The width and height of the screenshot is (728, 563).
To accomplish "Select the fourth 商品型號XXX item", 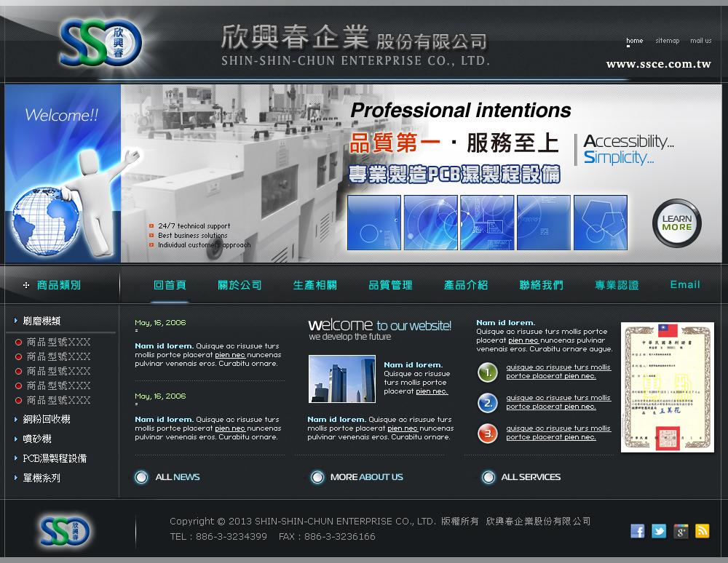I will click(x=58, y=386).
